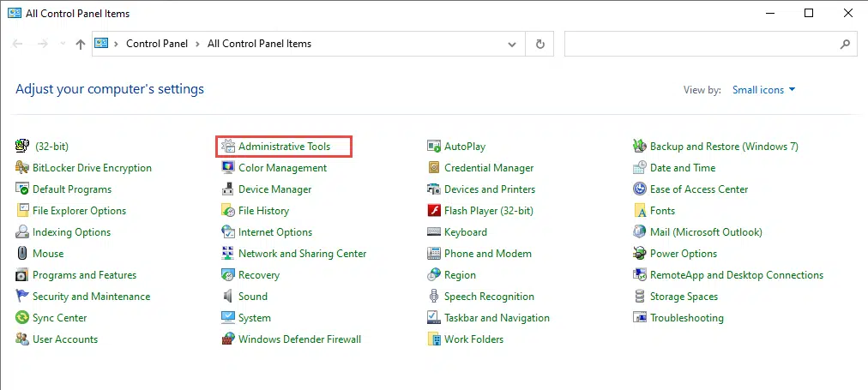Open the recent locations dropdown arrow
This screenshot has width=868, height=390.
click(63, 44)
